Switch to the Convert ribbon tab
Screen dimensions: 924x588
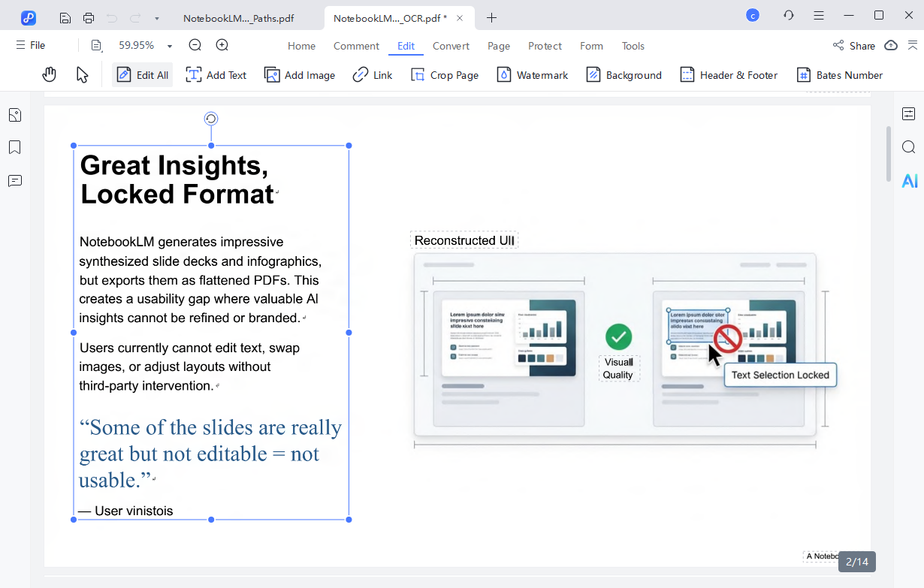(x=451, y=46)
